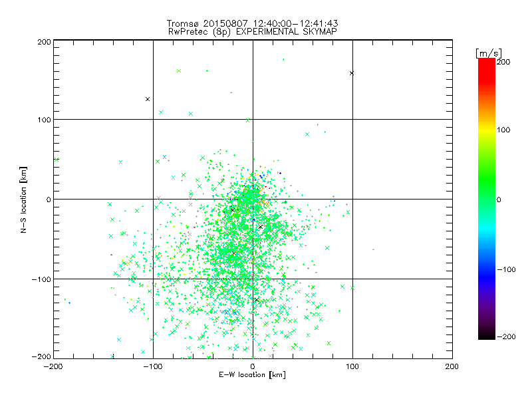Click the subtitle "RwPretec (8p) EXPERIMENTAL SKYMAP"
532x399 pixels.
[x=253, y=31]
